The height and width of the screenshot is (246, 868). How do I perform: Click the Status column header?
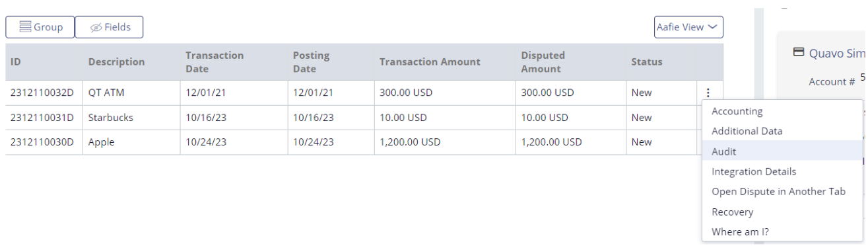click(647, 62)
